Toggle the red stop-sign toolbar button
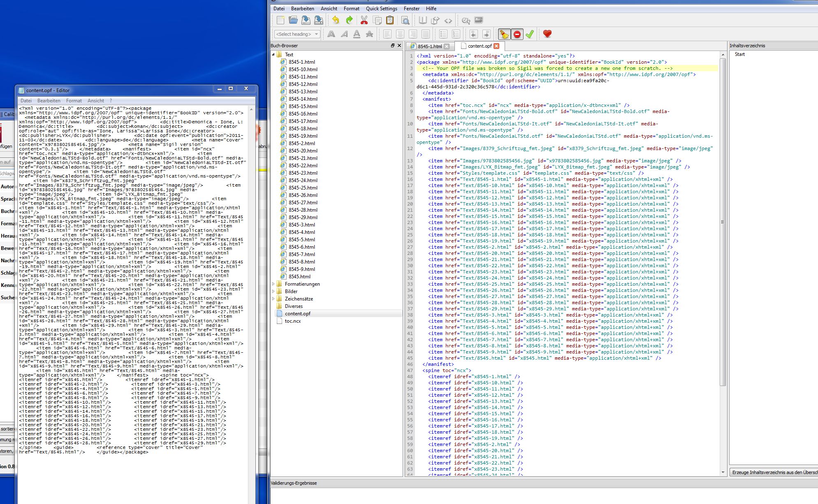 [517, 34]
